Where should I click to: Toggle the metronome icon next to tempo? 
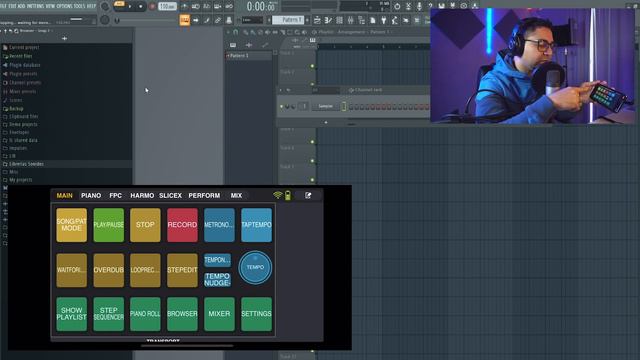184,6
